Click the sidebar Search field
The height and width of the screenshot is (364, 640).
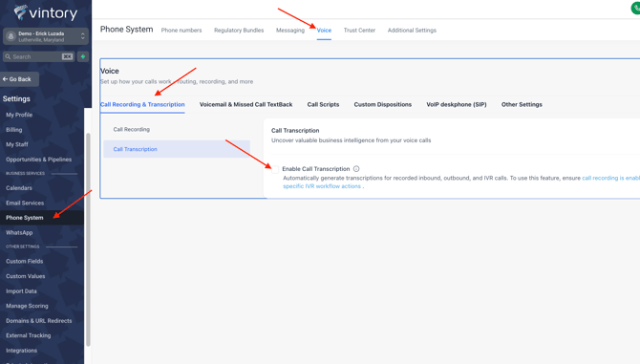pyautogui.click(x=38, y=56)
